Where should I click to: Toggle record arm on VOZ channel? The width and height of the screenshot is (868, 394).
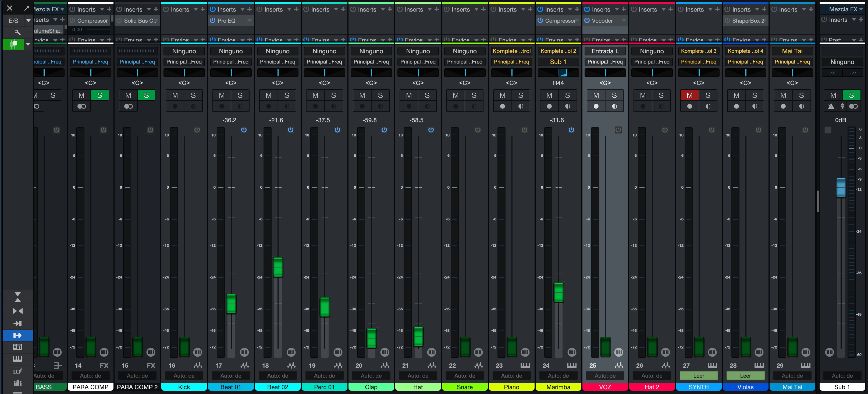(x=596, y=106)
